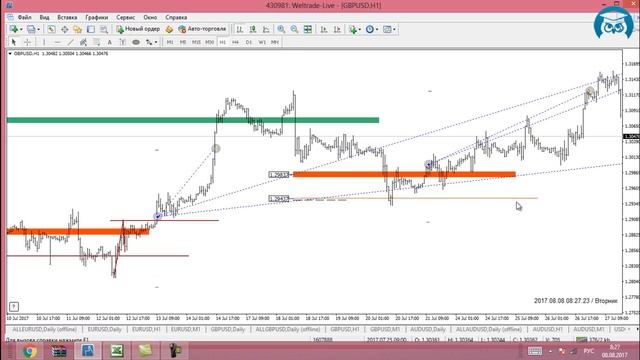
Task: Expand the periods dropdown arrow
Action: click(377, 29)
